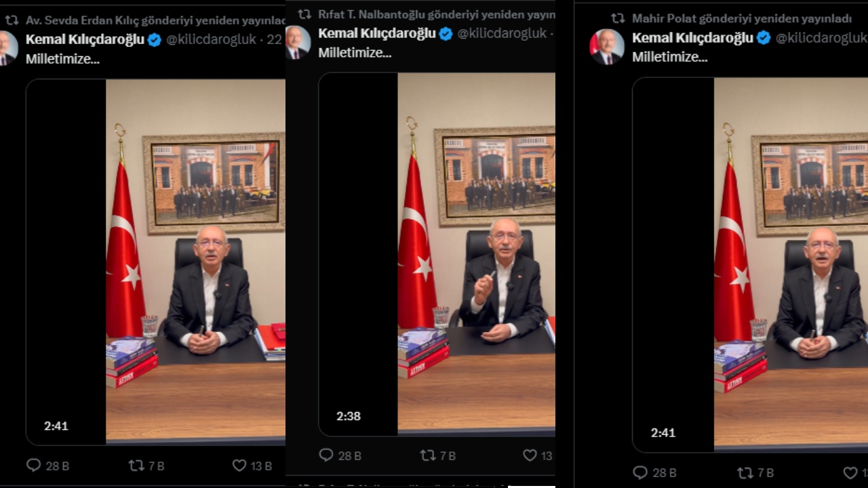Play the 2:38 video in the middle tweet
Viewport: 868px width, 488px height.
[x=437, y=254]
